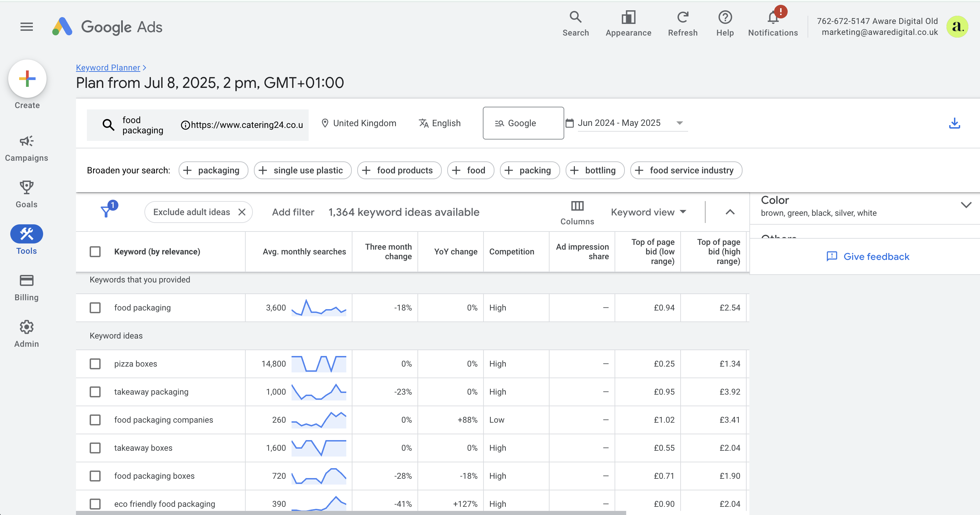The height and width of the screenshot is (515, 980).
Task: Open the hamburger main menu
Action: point(27,27)
